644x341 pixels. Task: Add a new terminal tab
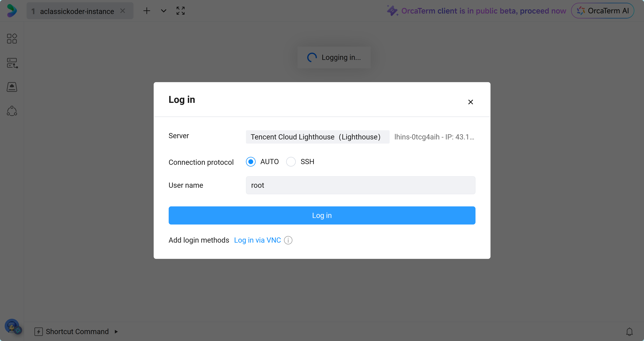(147, 11)
